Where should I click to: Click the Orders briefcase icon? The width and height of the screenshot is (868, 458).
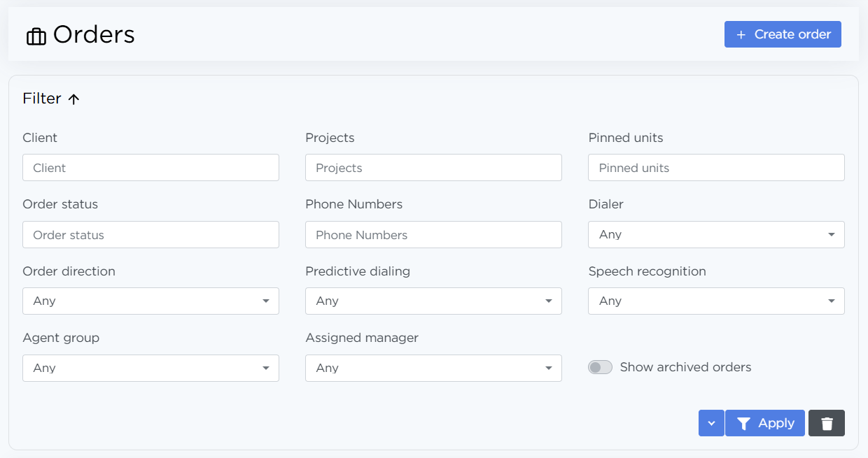click(36, 36)
